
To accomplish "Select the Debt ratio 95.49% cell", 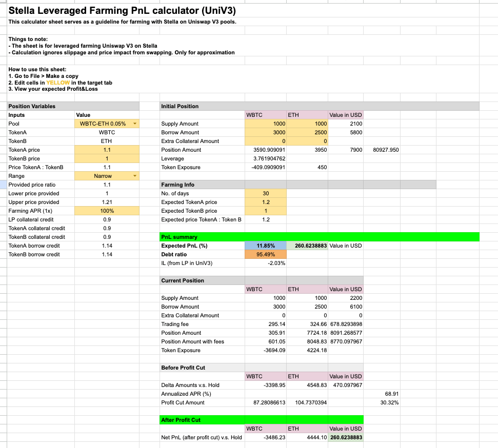I will click(266, 254).
